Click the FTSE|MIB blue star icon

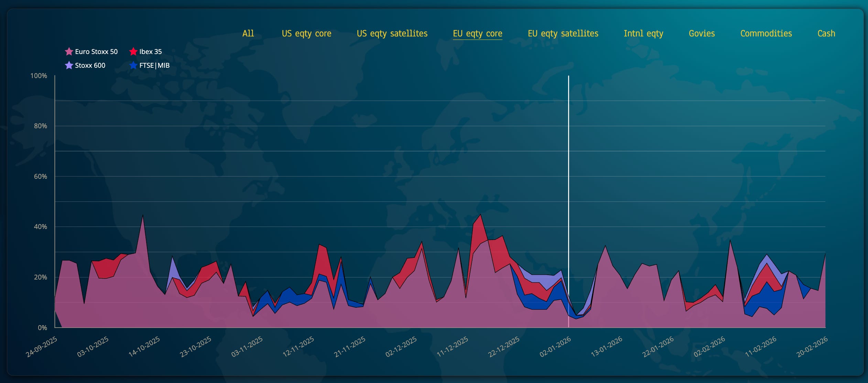pos(133,65)
